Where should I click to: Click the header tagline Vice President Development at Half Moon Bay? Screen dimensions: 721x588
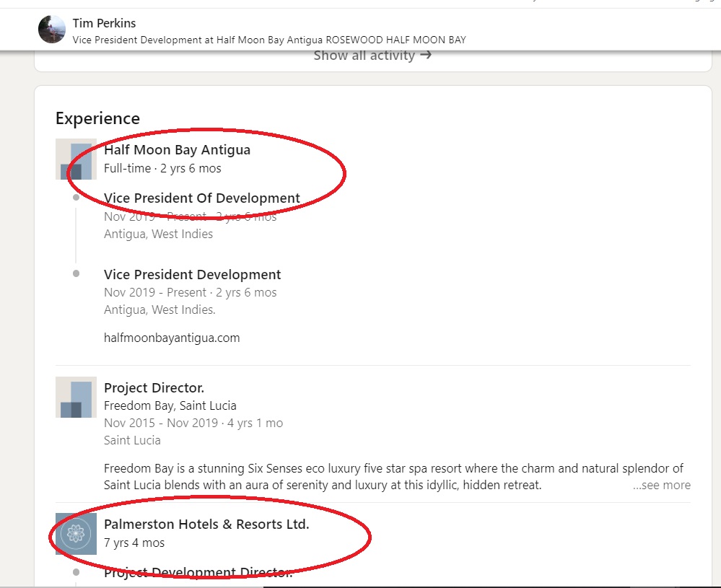269,40
